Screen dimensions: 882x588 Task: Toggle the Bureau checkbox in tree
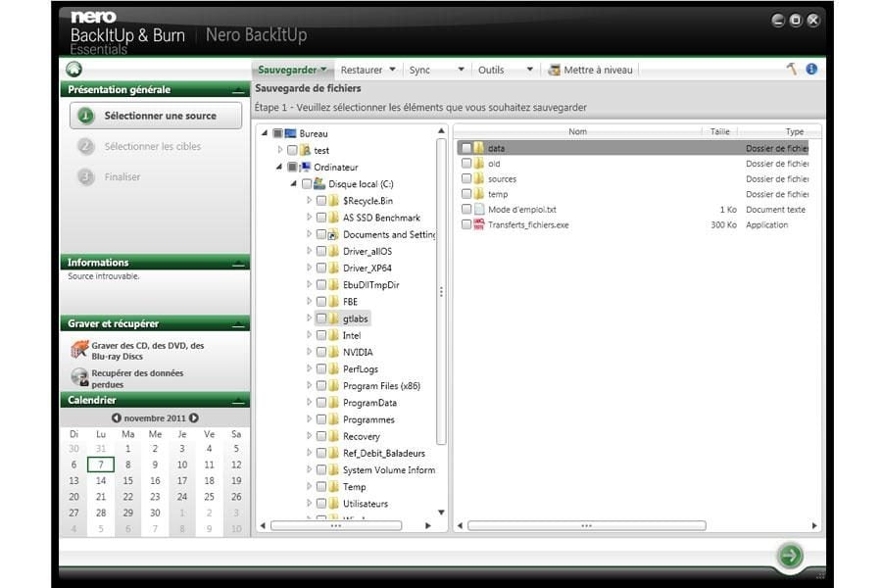(x=277, y=133)
